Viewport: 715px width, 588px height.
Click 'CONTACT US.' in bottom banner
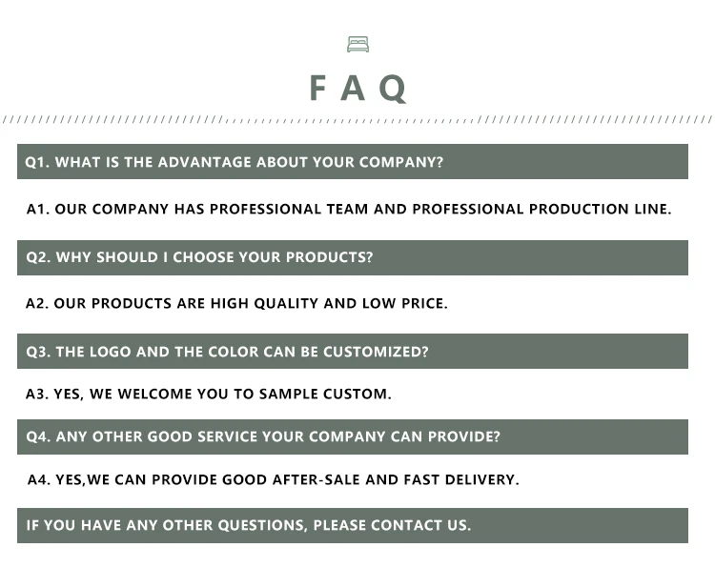pos(420,525)
